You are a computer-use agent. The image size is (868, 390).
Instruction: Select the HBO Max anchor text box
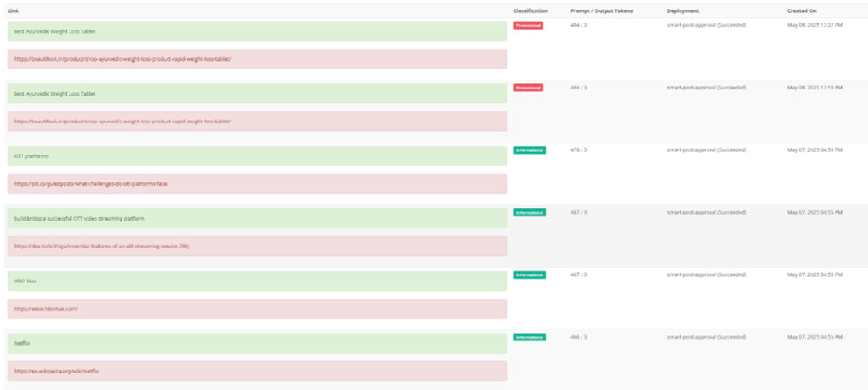click(258, 281)
